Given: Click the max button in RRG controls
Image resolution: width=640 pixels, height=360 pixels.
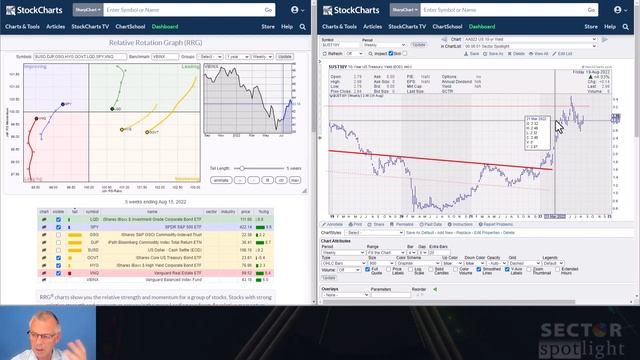Looking at the screenshot, I should pos(295,180).
